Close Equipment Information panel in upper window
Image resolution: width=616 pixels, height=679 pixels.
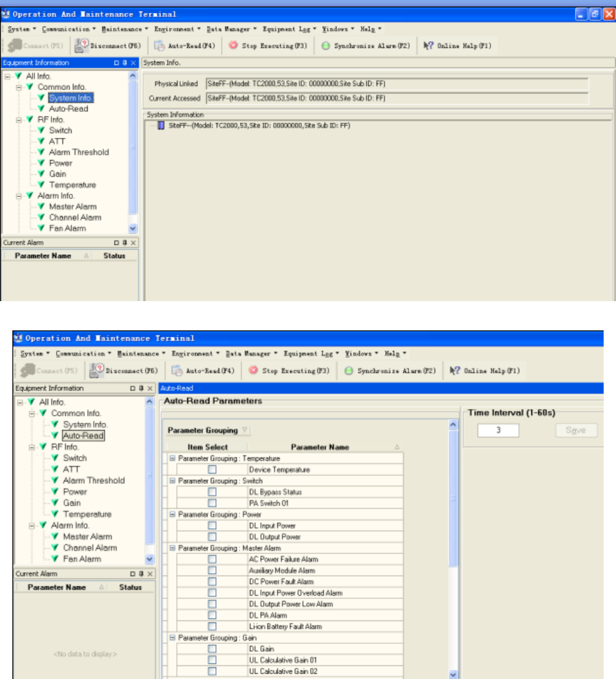[133, 63]
